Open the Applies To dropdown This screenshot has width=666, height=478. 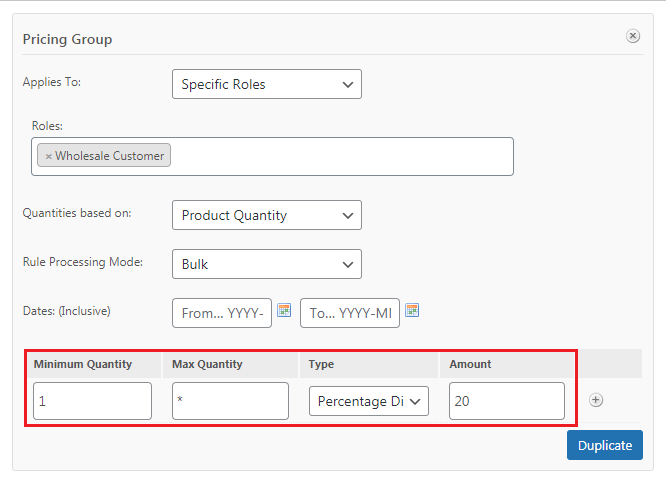point(267,84)
